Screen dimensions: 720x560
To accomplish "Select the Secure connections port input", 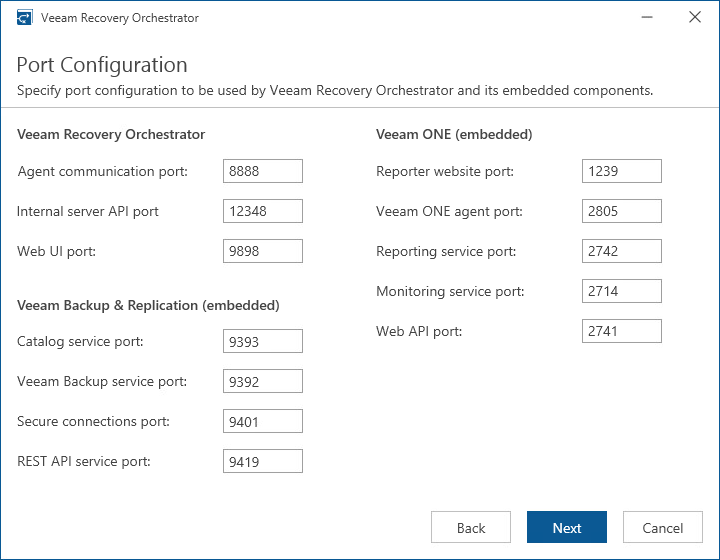I will click(x=263, y=421).
